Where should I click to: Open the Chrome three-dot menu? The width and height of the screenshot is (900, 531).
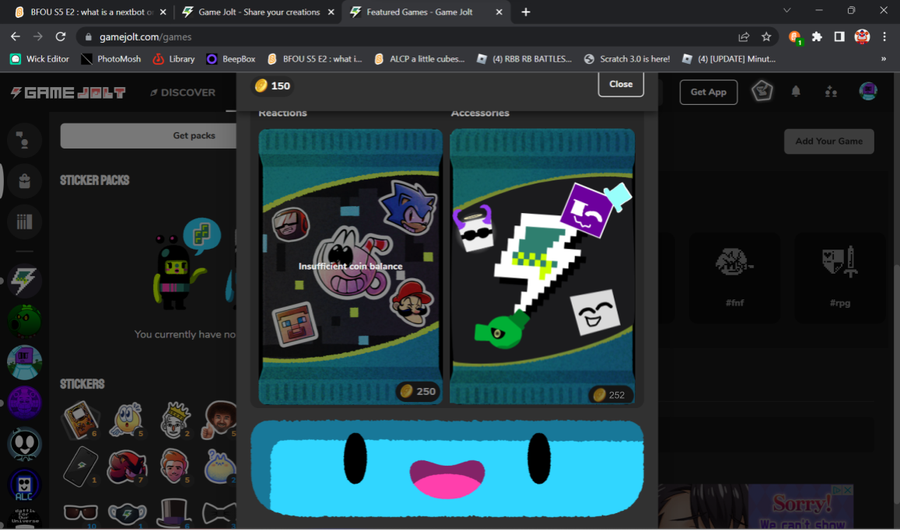tap(885, 37)
